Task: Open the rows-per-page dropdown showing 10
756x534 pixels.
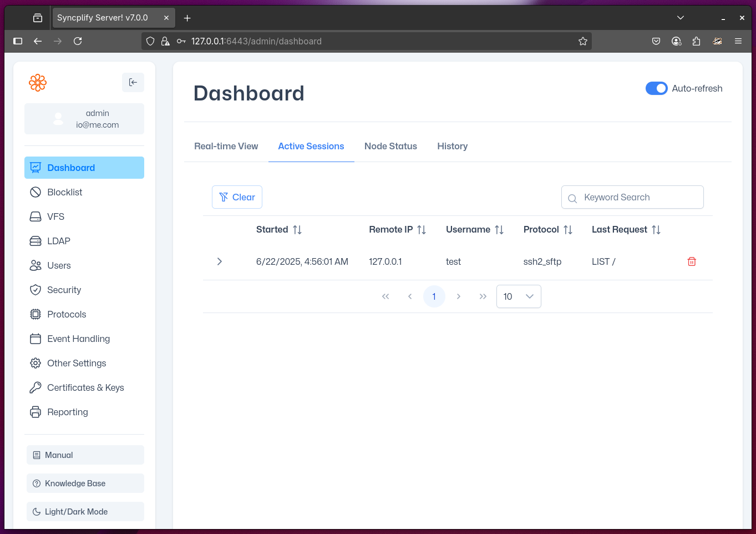Action: (x=518, y=296)
